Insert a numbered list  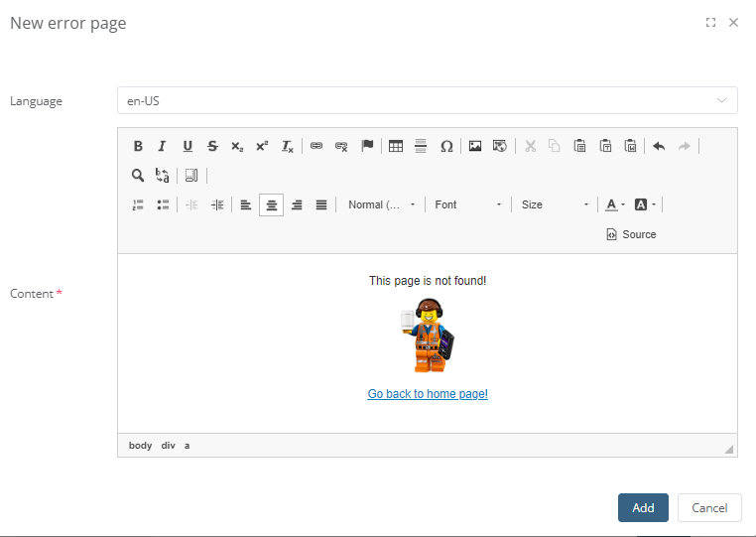point(138,205)
